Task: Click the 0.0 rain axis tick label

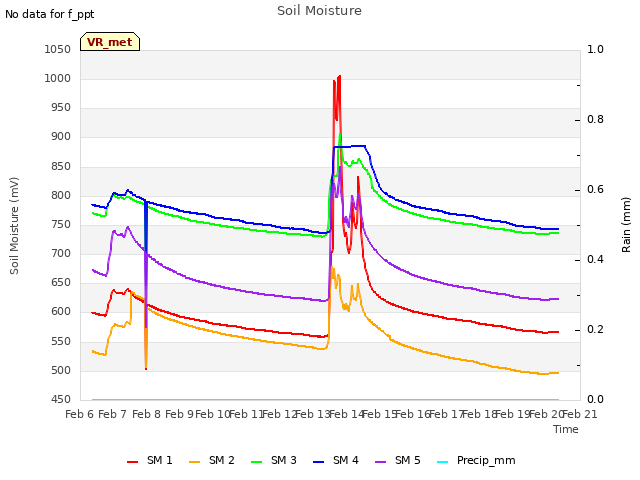Action: tap(595, 400)
